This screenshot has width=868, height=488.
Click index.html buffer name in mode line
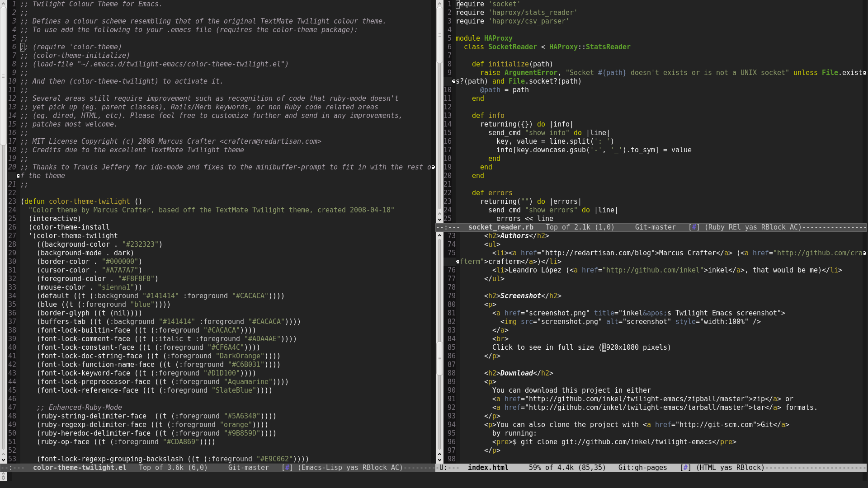coord(488,468)
